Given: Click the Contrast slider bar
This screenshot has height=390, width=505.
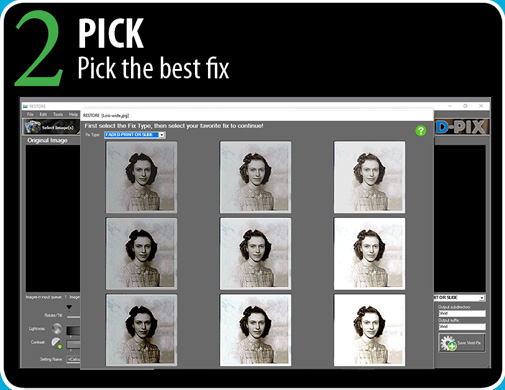Looking at the screenshot, I should click(73, 344).
